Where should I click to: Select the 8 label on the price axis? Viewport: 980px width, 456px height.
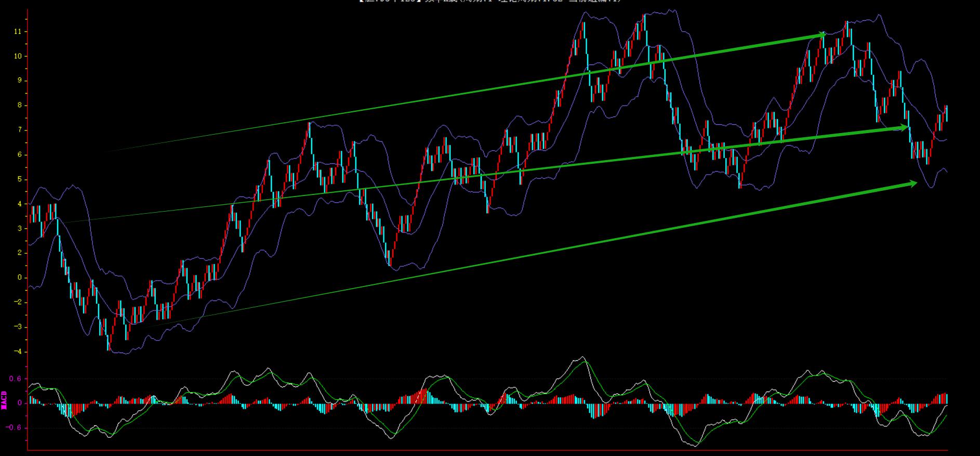[20, 106]
